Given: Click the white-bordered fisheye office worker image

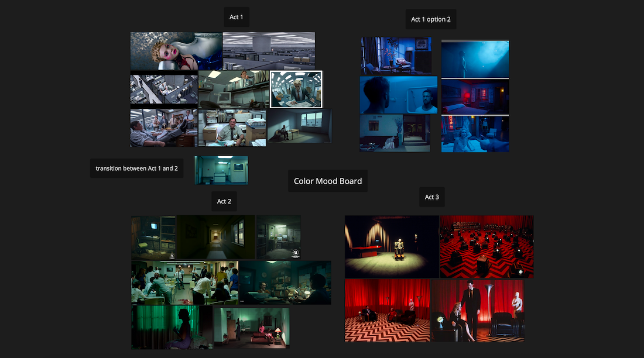Looking at the screenshot, I should [x=296, y=89].
